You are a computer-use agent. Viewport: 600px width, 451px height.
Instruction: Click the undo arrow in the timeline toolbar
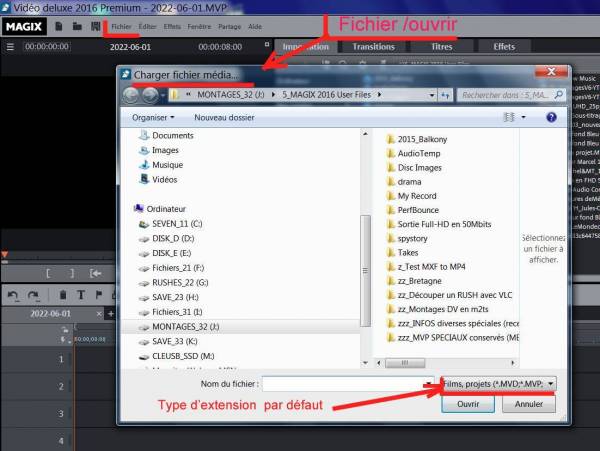point(13,295)
